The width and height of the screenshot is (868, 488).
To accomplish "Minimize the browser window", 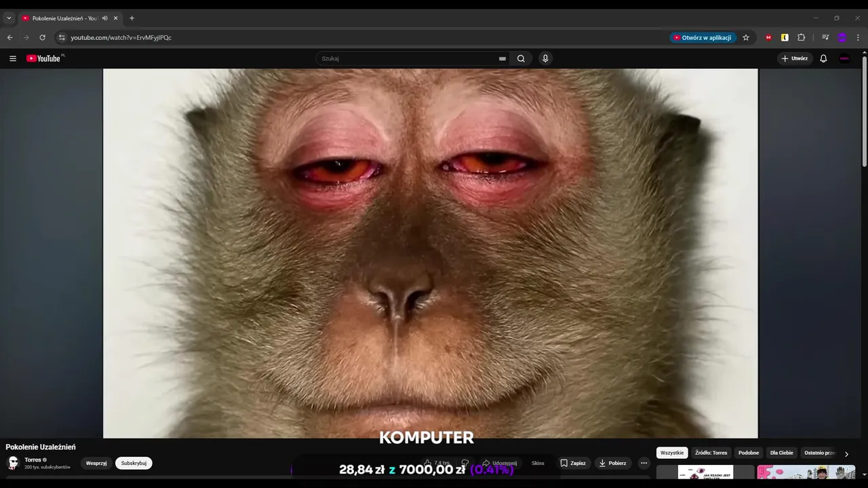I will pos(816,18).
